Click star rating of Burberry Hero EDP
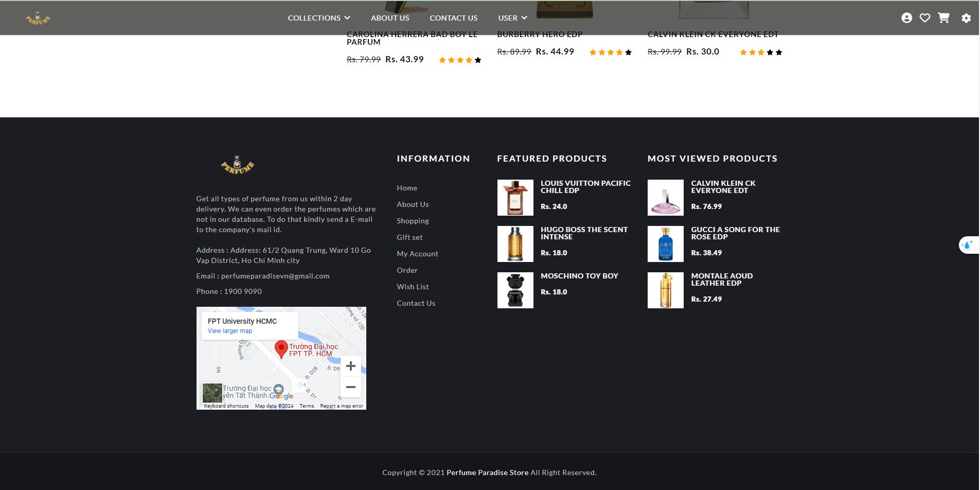The image size is (980, 490). 611,52
